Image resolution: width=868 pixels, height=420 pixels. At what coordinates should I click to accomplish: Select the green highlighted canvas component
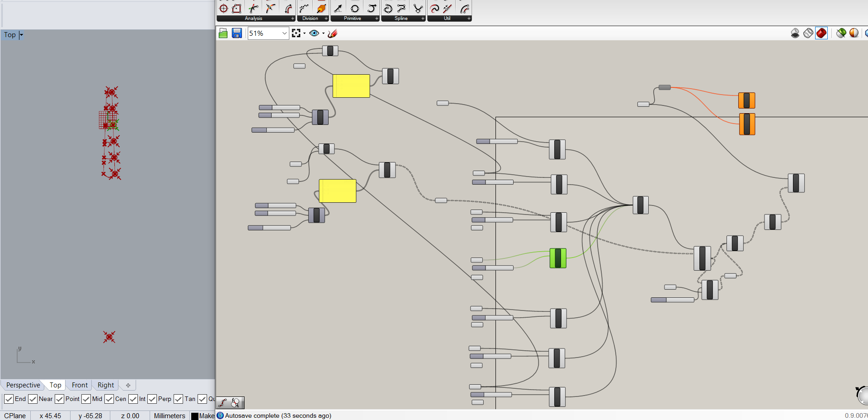point(558,258)
